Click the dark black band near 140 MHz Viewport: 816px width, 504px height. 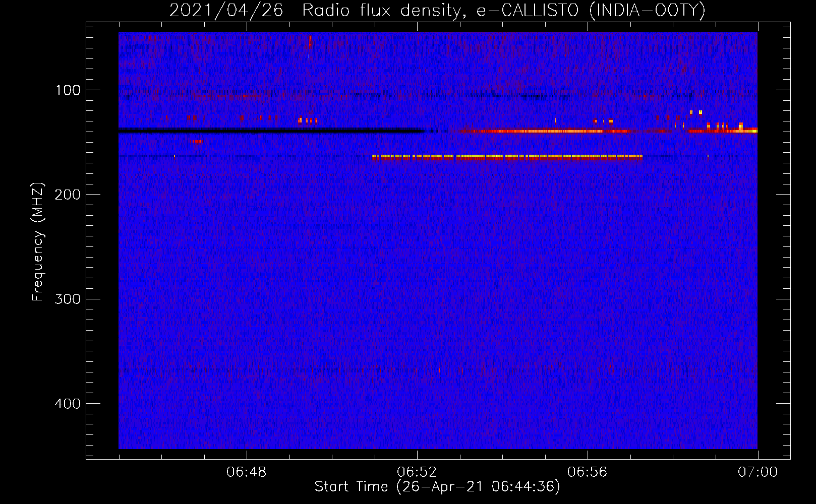pos(272,131)
